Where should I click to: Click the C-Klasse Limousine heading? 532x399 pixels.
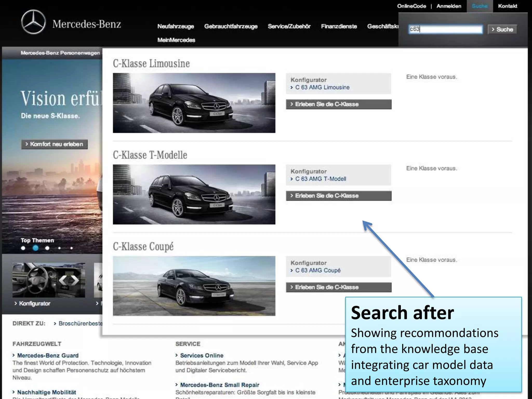(x=151, y=64)
